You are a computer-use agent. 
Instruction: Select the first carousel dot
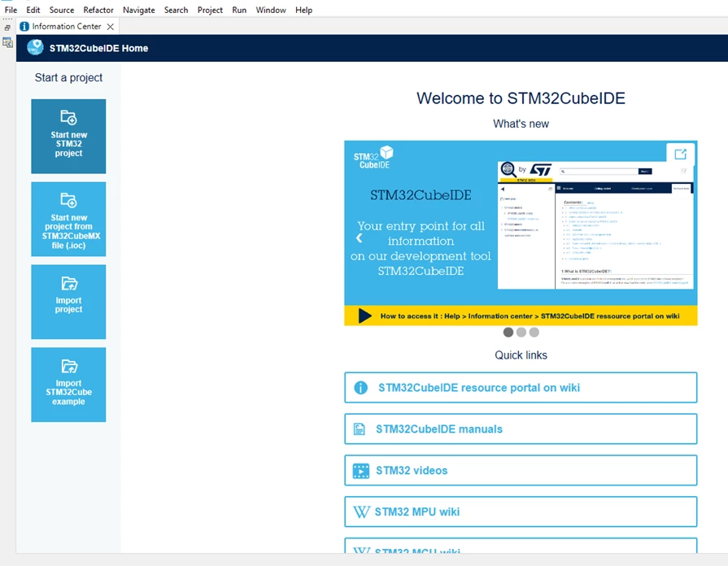coord(508,332)
